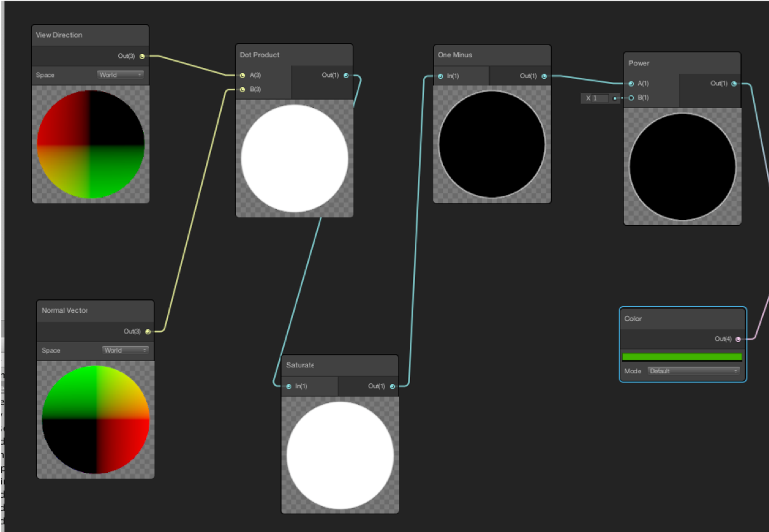Click the One Minus Out(1) output port
This screenshot has width=769, height=532.
(x=544, y=76)
